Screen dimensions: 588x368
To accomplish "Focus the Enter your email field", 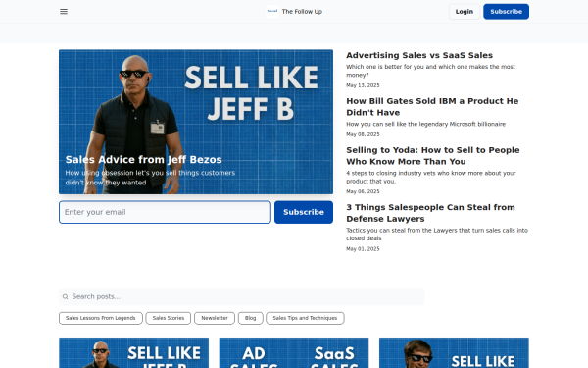I will coord(165,212).
